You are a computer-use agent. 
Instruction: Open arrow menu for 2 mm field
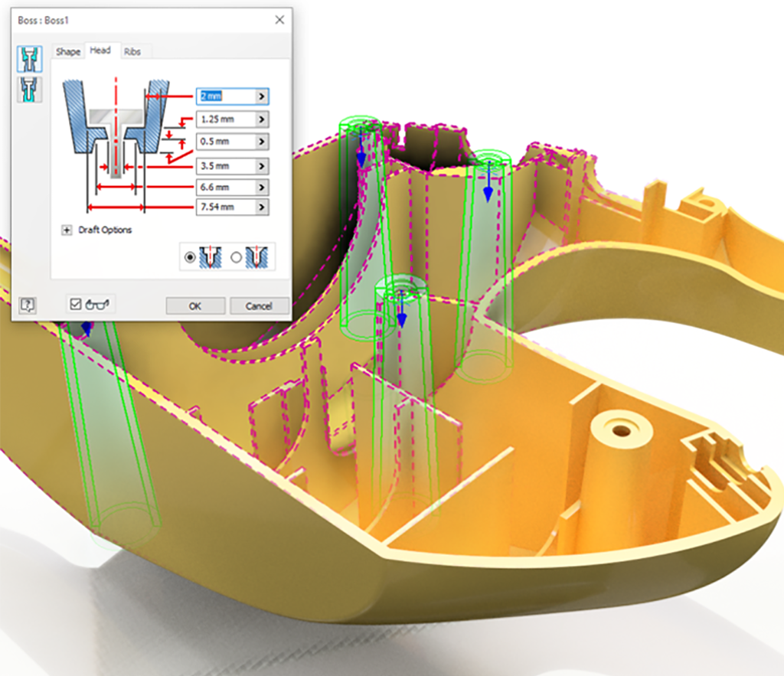click(262, 96)
